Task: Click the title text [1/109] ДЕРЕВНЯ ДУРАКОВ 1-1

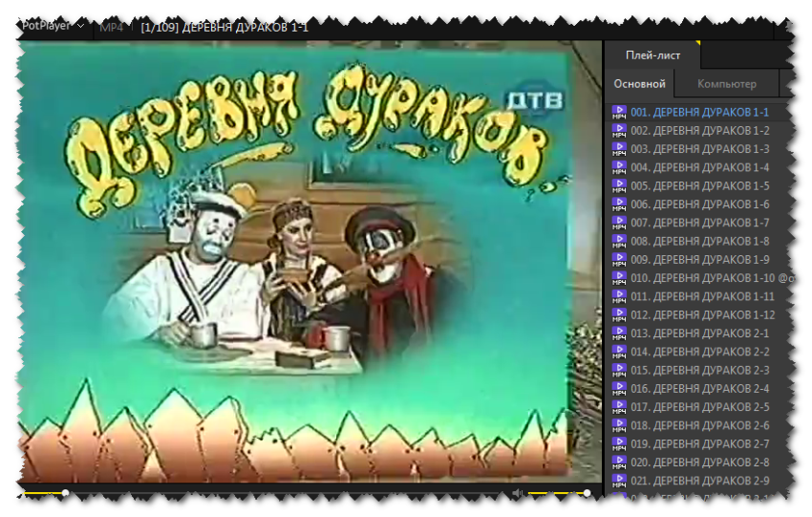Action: coord(224,28)
